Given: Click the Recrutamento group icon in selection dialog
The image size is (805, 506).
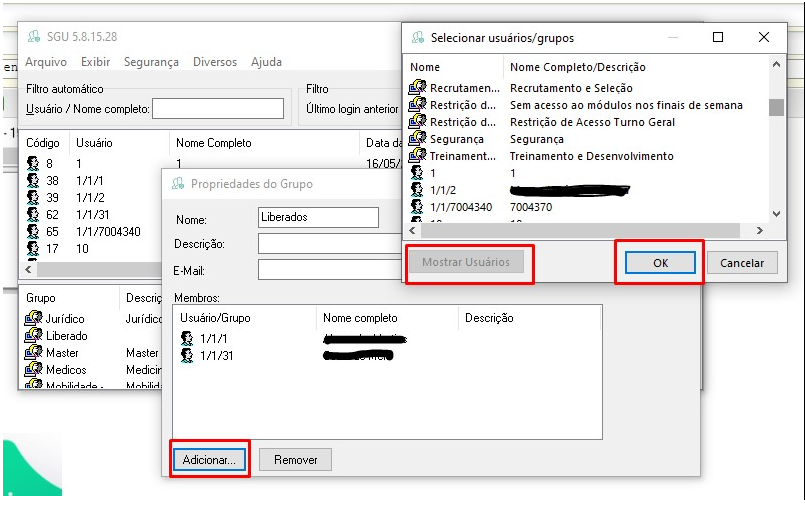Looking at the screenshot, I should (417, 88).
